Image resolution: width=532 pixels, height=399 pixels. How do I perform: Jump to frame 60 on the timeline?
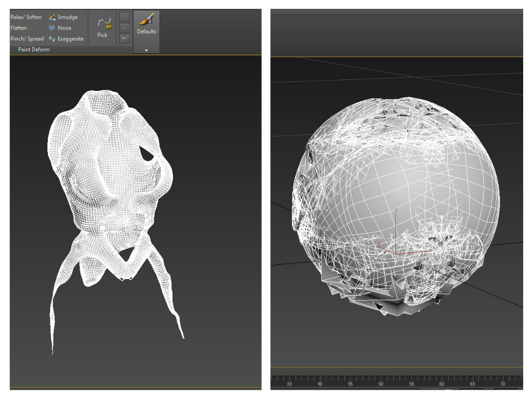click(442, 384)
